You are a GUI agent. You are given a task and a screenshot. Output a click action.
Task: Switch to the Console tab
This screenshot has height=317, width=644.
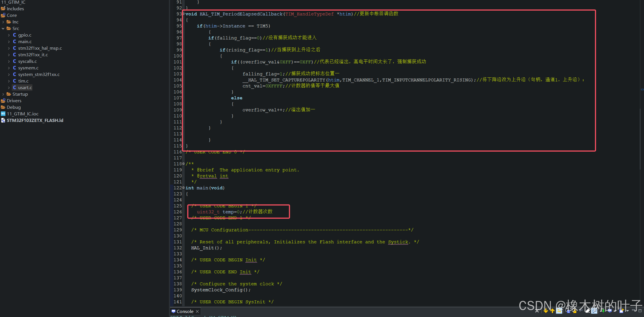click(185, 311)
